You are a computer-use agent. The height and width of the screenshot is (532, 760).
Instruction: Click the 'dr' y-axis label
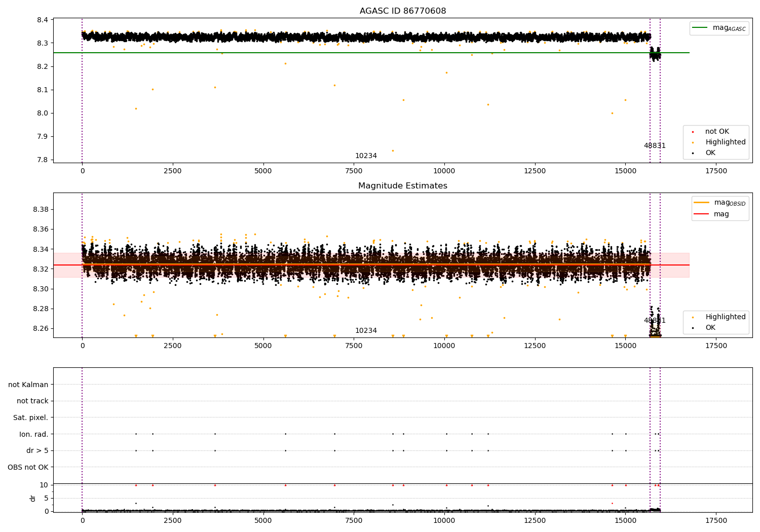click(33, 498)
